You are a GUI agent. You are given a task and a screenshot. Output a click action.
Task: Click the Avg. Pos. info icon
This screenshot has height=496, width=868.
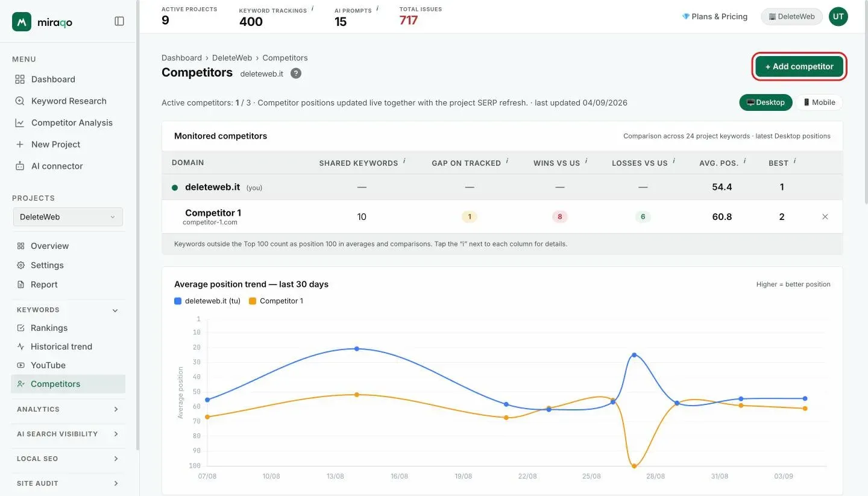(x=744, y=161)
